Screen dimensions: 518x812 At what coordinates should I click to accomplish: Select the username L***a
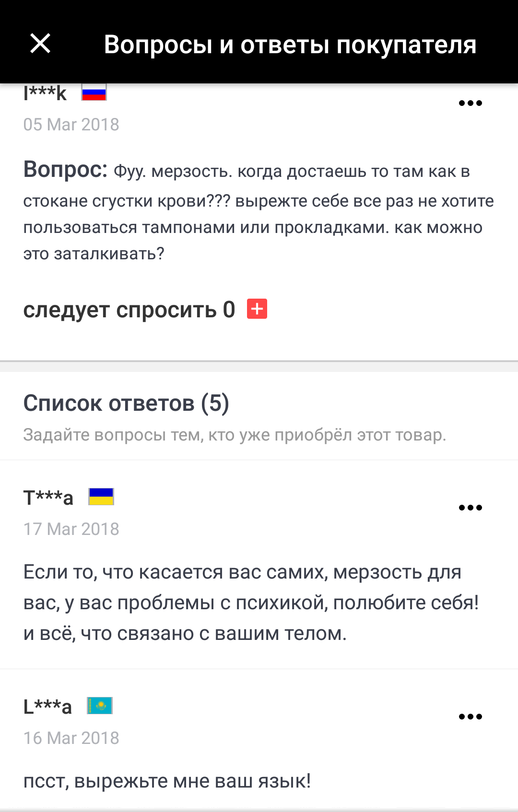(x=47, y=707)
